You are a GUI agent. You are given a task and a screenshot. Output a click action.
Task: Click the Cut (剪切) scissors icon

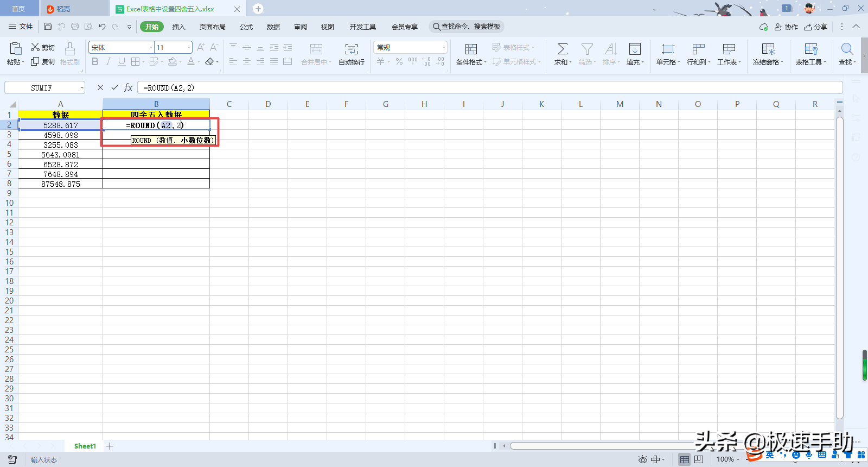click(35, 47)
